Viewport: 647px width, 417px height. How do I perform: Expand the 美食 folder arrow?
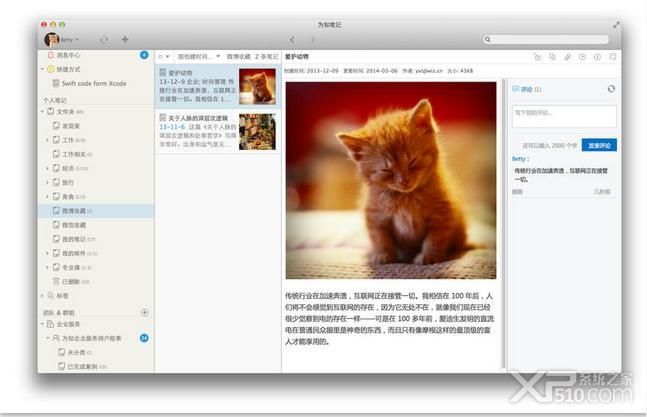pyautogui.click(x=47, y=196)
